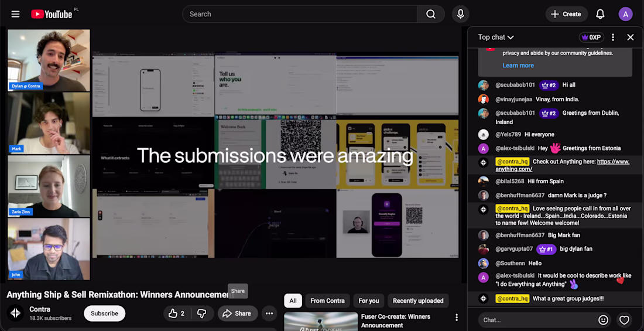Follow the Learn more link in chat
This screenshot has width=644, height=331.
click(518, 66)
